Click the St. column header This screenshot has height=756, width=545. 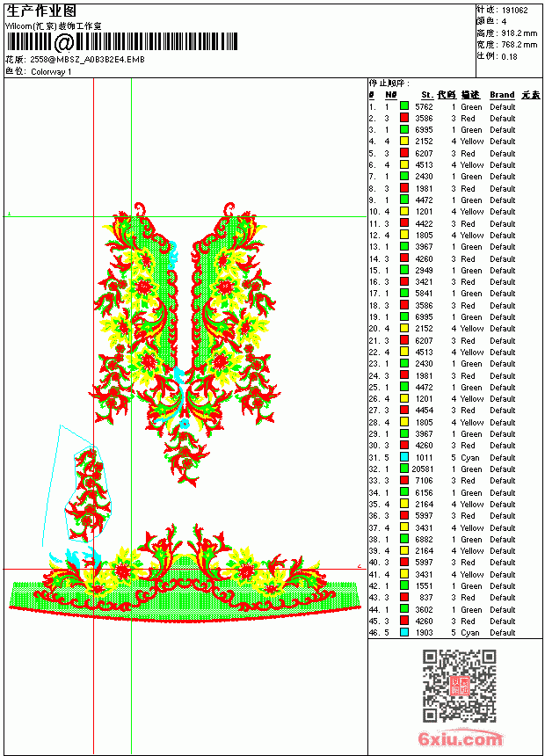[x=427, y=95]
